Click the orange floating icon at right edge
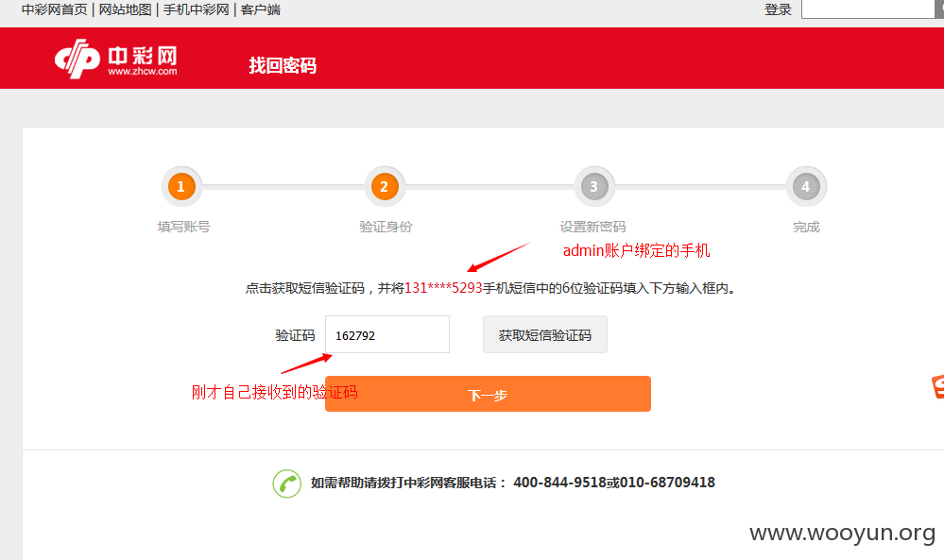Viewport: 944px width, 560px height. 938,386
